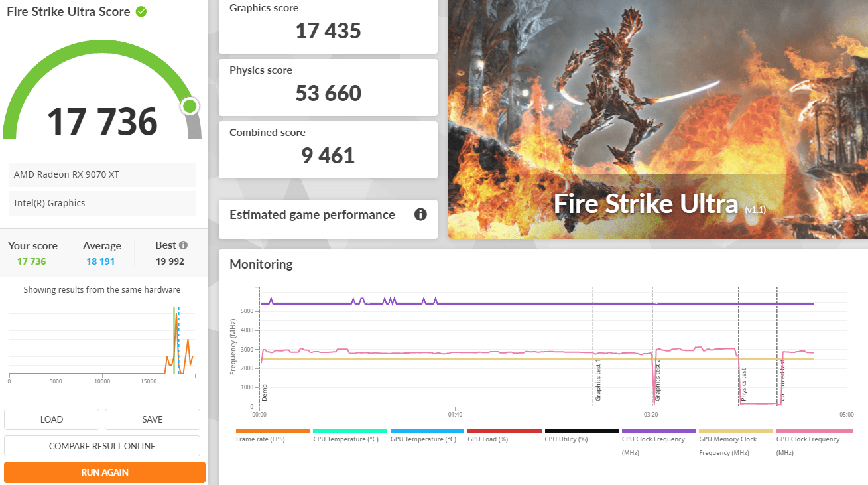Click the info icon next to Best
This screenshot has width=868, height=485.
click(x=183, y=245)
